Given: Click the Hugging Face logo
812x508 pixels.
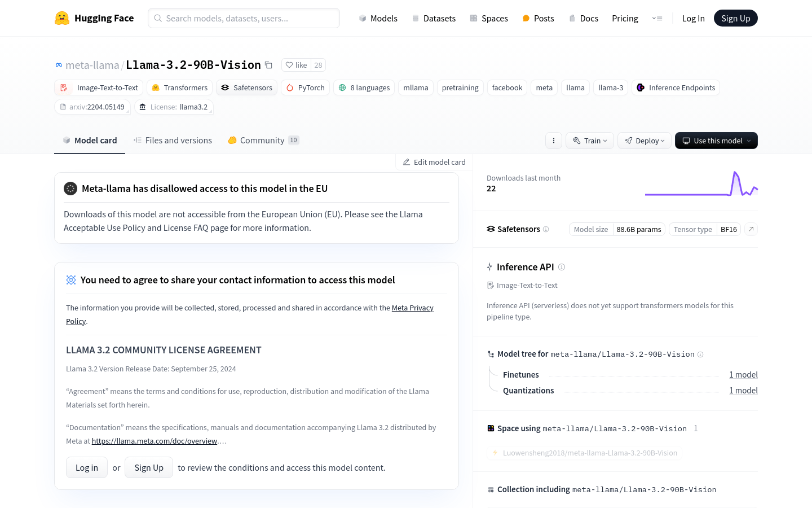Looking at the screenshot, I should pos(94,18).
